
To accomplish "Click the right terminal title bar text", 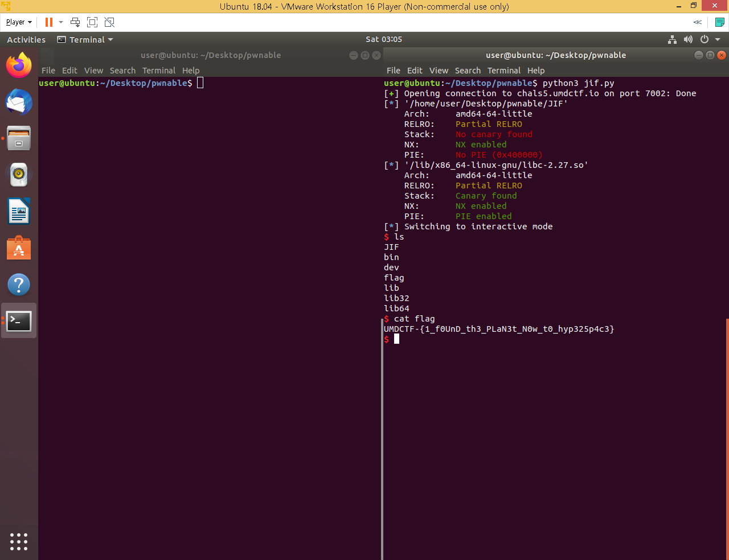I will tap(556, 55).
